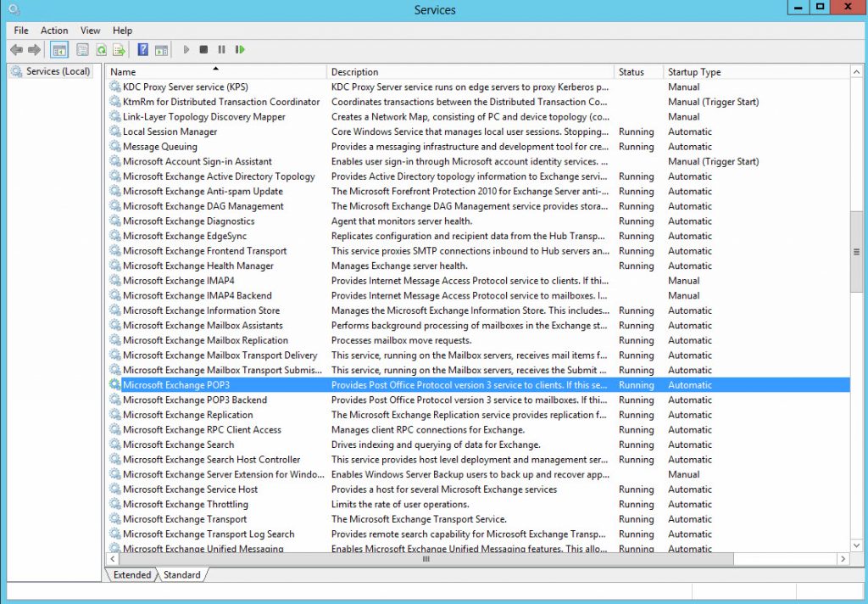The width and height of the screenshot is (868, 604).
Task: Toggle Show/Hide Console Tree icon
Action: point(59,50)
